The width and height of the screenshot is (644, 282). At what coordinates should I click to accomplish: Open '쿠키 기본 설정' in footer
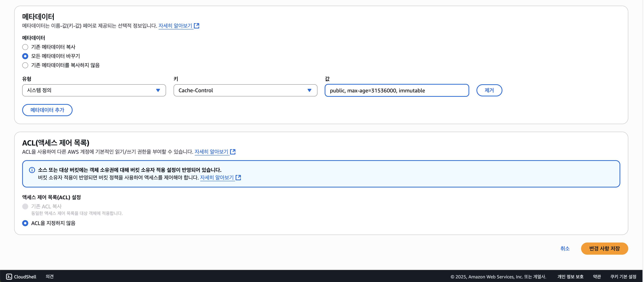pyautogui.click(x=623, y=276)
